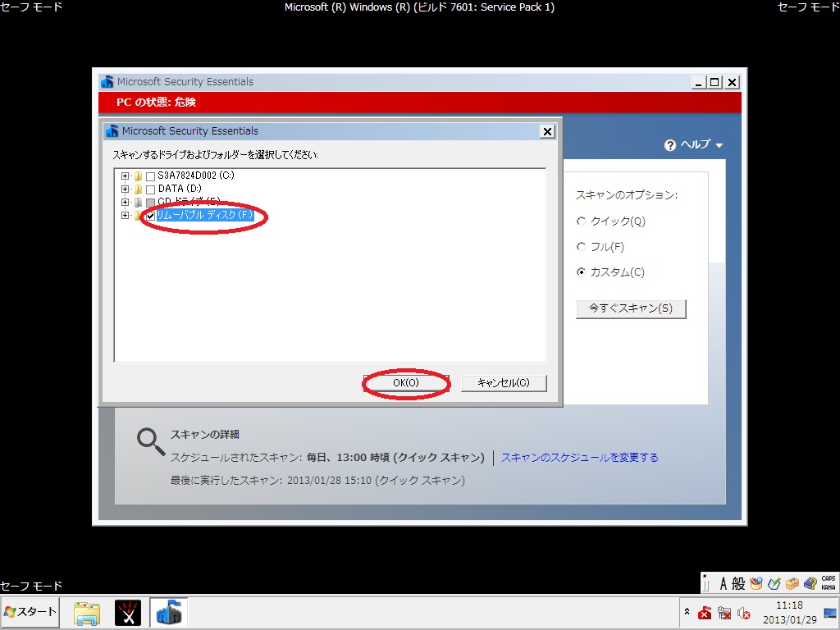The height and width of the screenshot is (630, 840).
Task: Expand the DATA (D:) drive node
Action: (125, 189)
